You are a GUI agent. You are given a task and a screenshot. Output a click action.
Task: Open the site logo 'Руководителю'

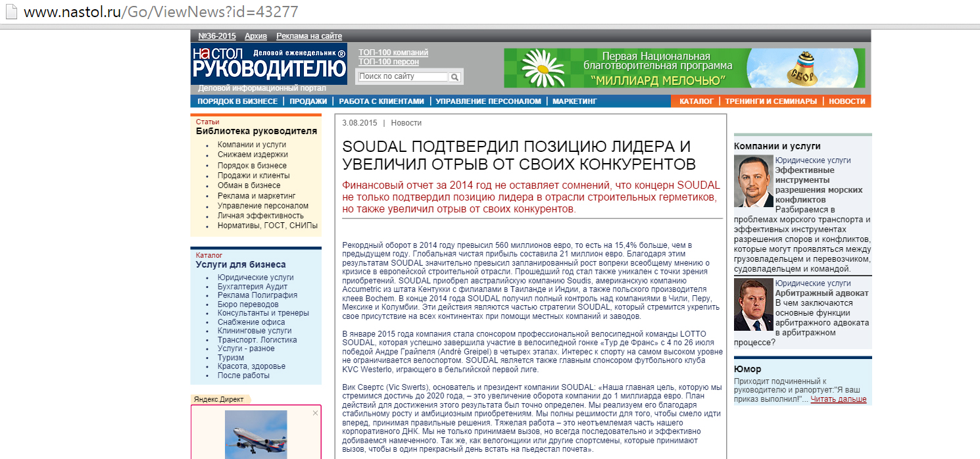coord(269,64)
